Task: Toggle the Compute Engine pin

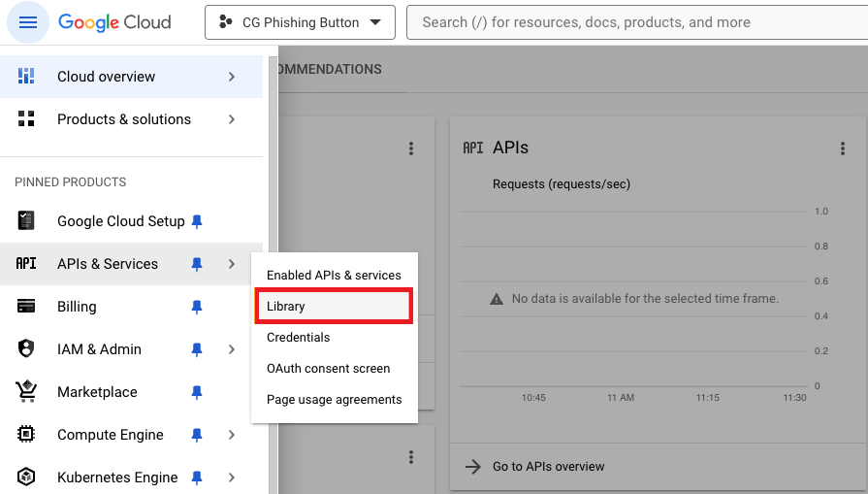Action: pos(197,435)
